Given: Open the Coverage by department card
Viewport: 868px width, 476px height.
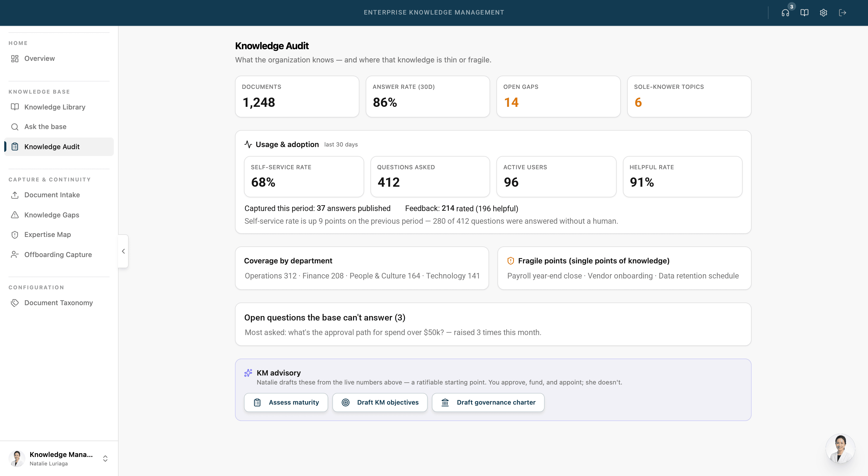Looking at the screenshot, I should [362, 268].
